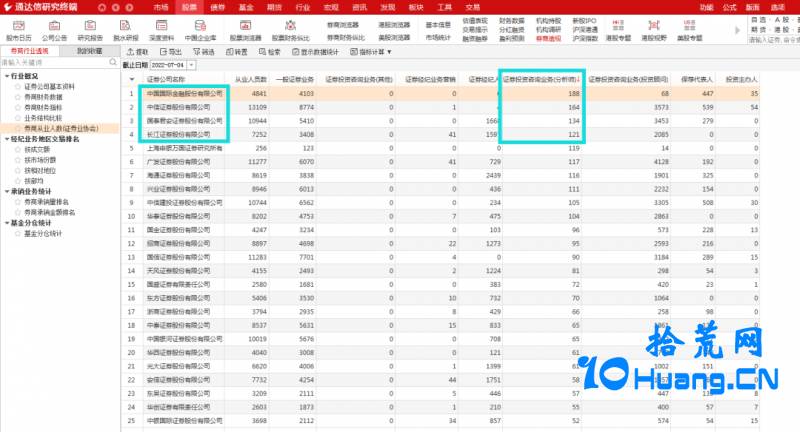Click the 提取 extract toolbar button
Screen dimensions: 800x432
137,52
